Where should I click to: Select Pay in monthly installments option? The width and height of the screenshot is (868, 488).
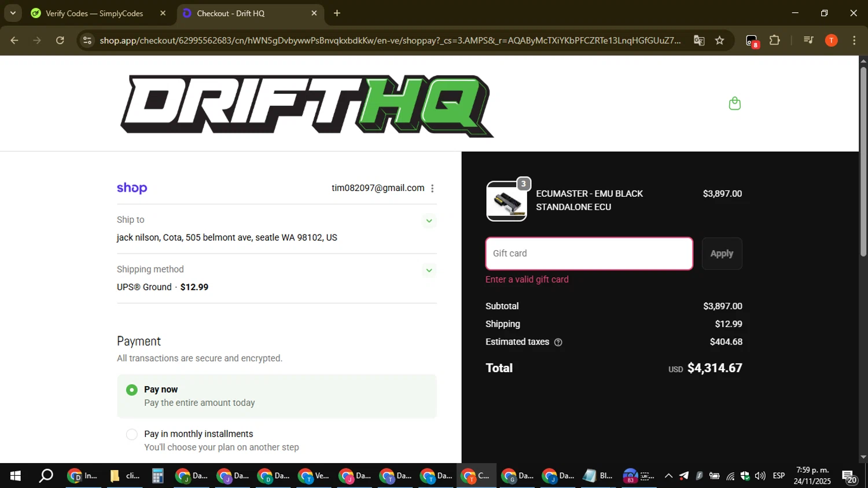coord(132,434)
